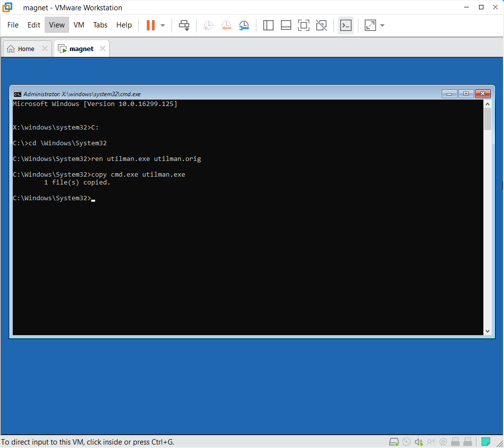
Task: Open the teal message log icon
Action: pos(486,442)
